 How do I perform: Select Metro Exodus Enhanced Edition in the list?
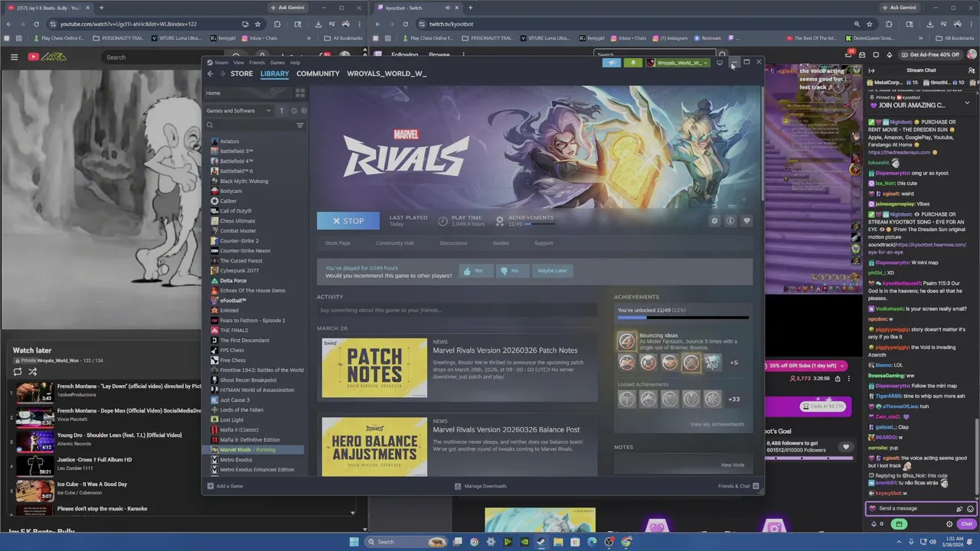point(256,469)
